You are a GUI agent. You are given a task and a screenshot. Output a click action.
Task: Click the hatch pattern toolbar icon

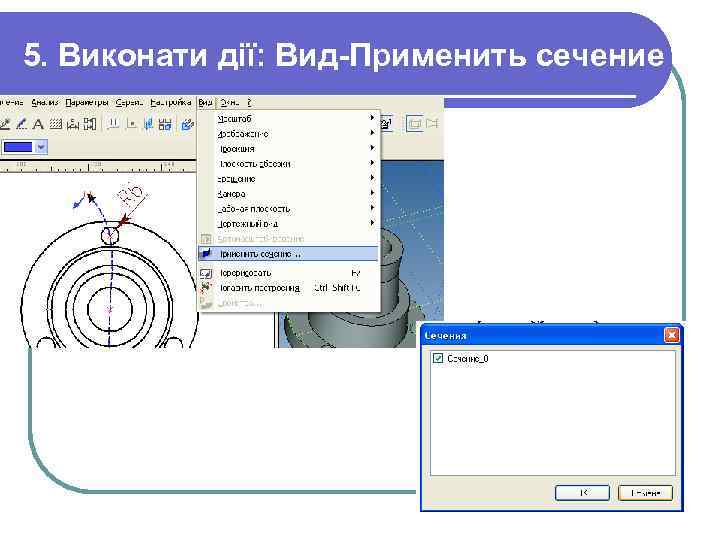point(56,124)
